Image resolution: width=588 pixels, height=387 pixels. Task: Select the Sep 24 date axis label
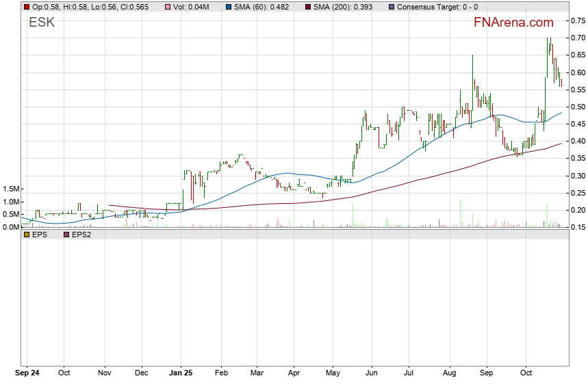click(x=27, y=373)
